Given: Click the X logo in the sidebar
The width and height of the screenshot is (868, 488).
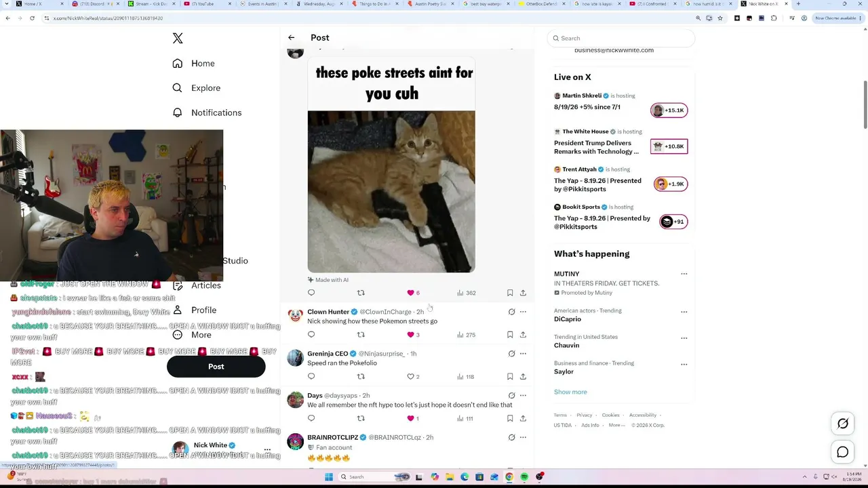Looking at the screenshot, I should (178, 39).
